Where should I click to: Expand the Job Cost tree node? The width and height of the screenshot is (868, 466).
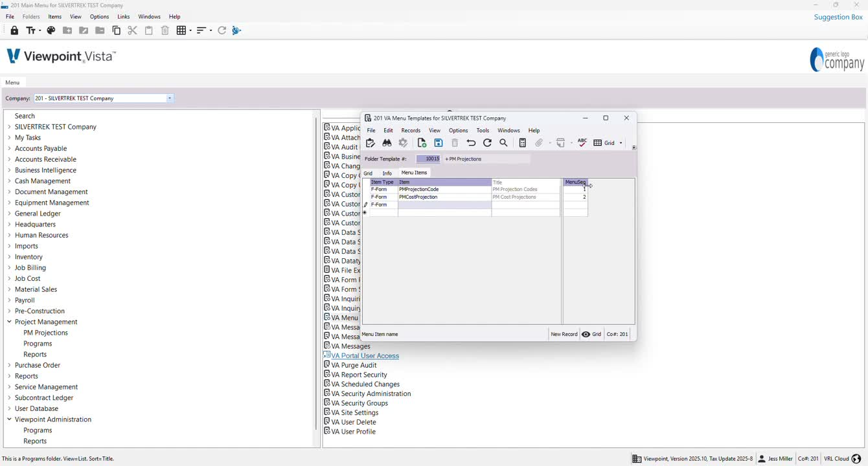point(9,278)
